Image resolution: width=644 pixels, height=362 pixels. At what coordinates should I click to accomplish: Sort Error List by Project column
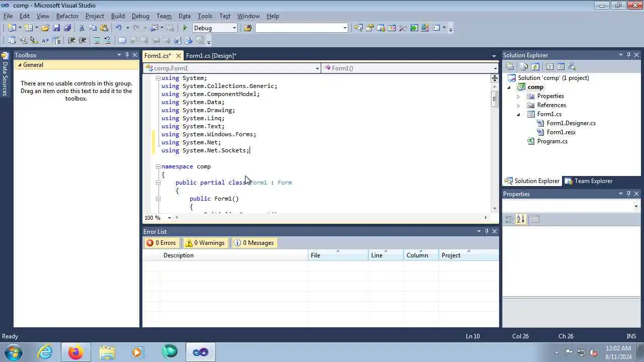tap(468, 255)
